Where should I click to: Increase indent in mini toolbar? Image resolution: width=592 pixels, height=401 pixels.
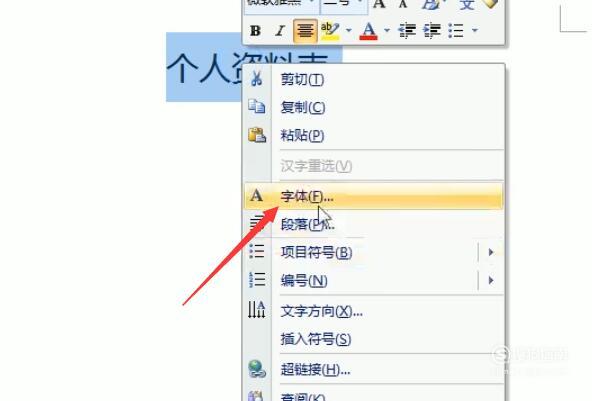tap(432, 31)
